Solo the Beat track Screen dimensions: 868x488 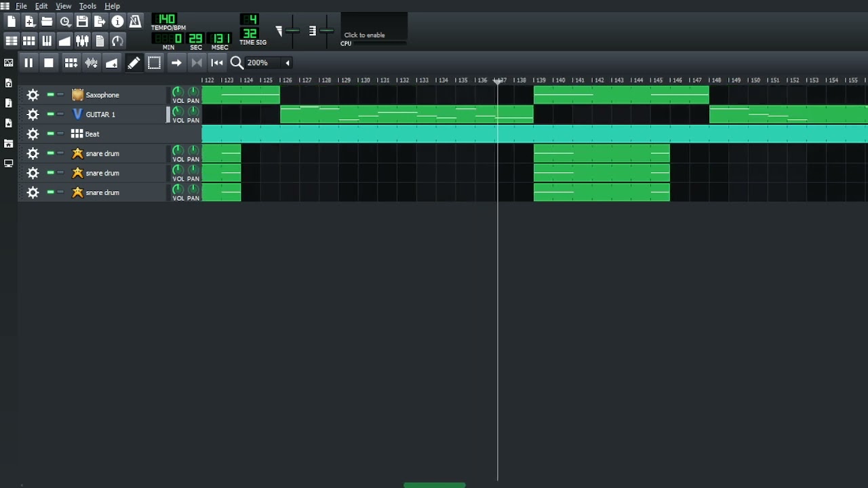click(60, 134)
